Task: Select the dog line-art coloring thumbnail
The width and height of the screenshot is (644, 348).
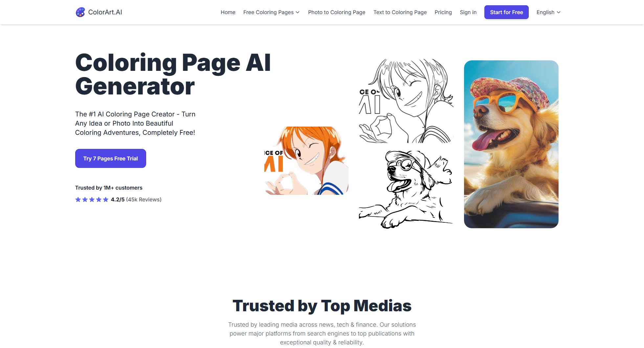Action: [406, 190]
